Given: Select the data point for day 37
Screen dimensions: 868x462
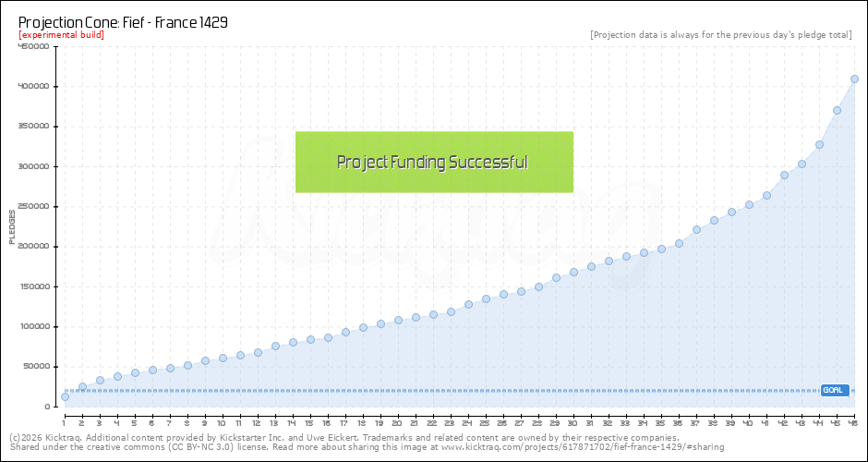Looking at the screenshot, I should 696,229.
